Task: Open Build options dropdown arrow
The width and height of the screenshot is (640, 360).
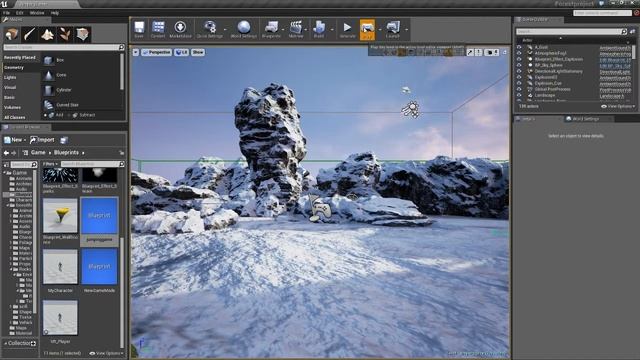Action: click(x=331, y=29)
